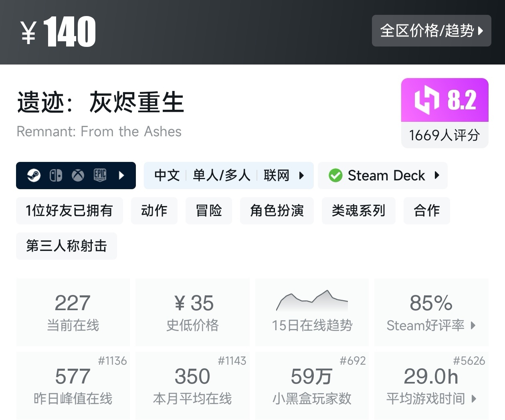Click the 单人/多人 label

222,176
